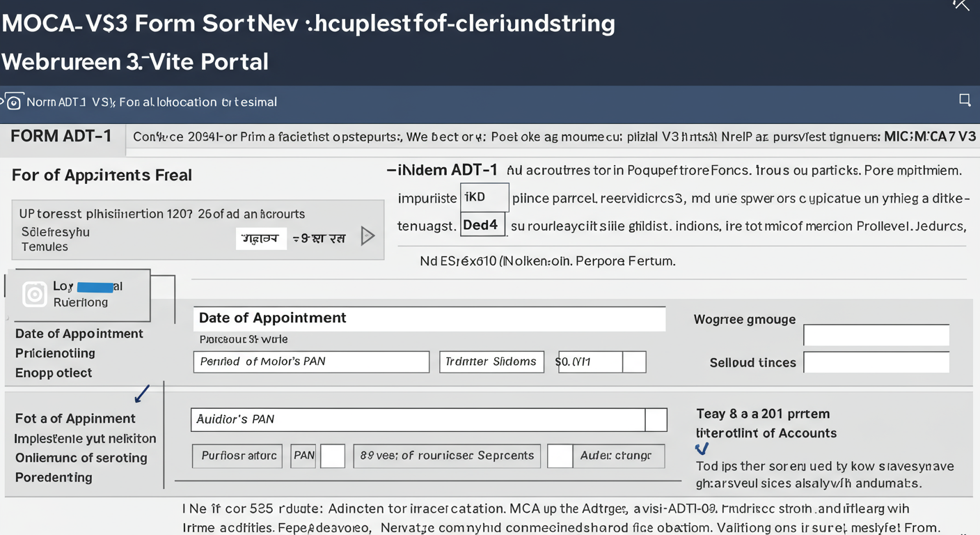Image resolution: width=980 pixels, height=535 pixels.
Task: Switch to the FORM ADT-1 tab
Action: 61,137
